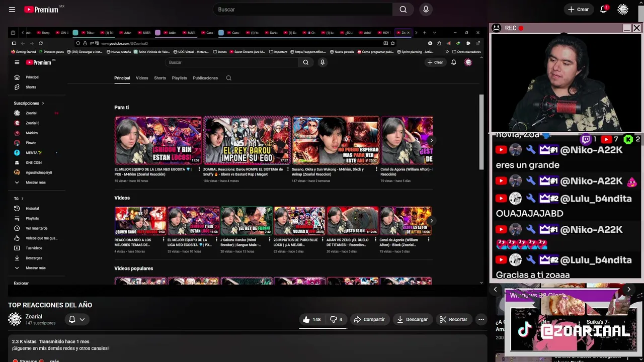Open more actions ellipsis beside Recortar
644x362 pixels.
[481, 319]
